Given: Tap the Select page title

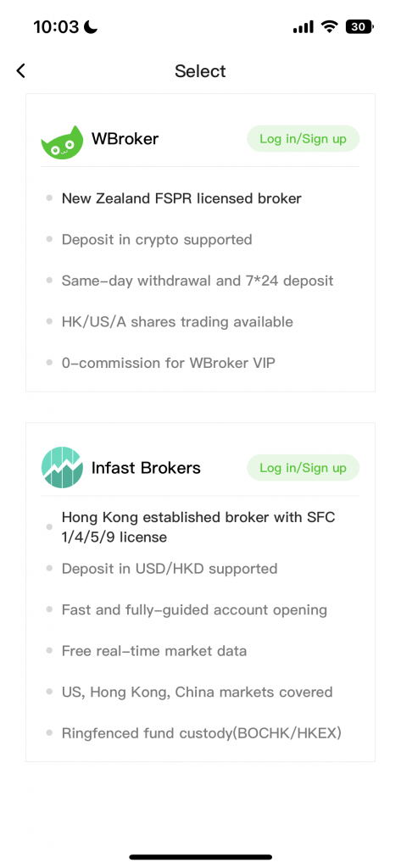Looking at the screenshot, I should (200, 71).
